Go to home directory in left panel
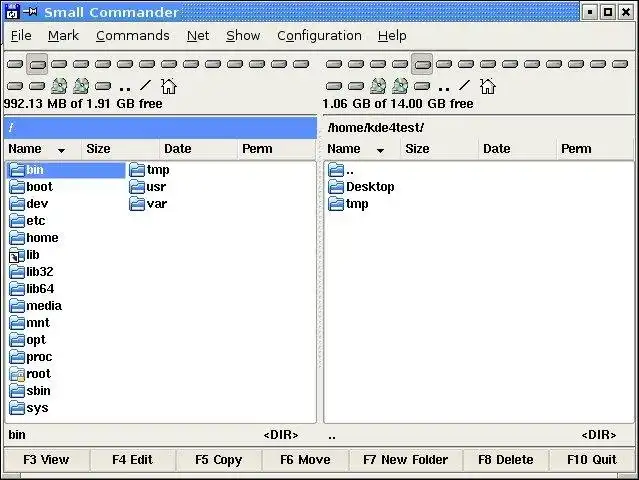Screen dimensions: 639x480 point(169,86)
